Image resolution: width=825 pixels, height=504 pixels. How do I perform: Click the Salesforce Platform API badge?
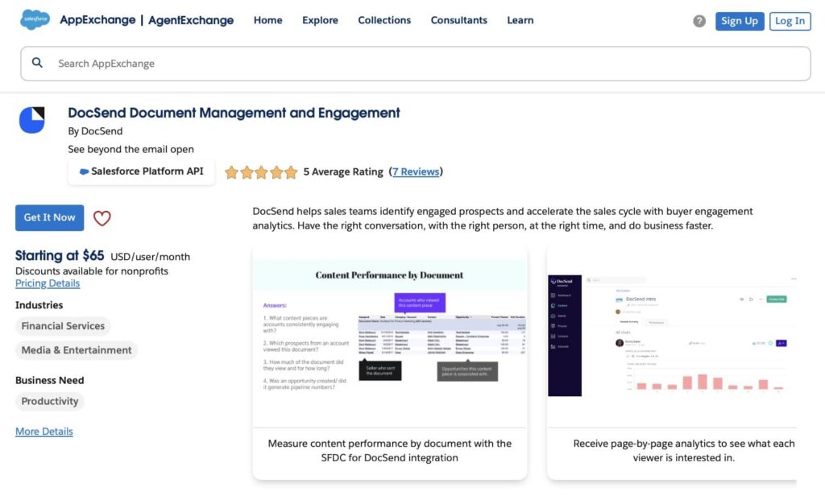pyautogui.click(x=141, y=171)
